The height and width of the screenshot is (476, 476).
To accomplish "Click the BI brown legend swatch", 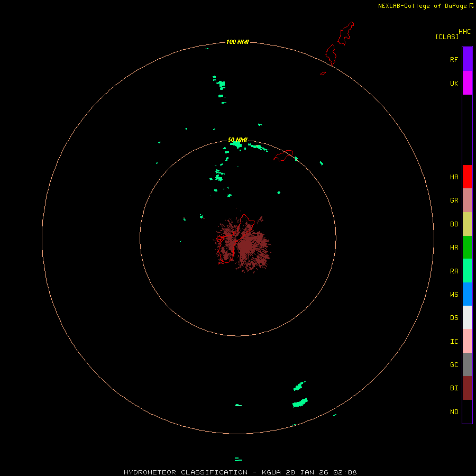I will pyautogui.click(x=467, y=388).
